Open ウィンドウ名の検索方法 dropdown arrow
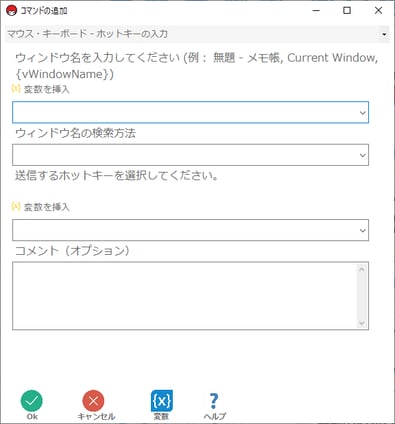395x424 pixels. [363, 155]
